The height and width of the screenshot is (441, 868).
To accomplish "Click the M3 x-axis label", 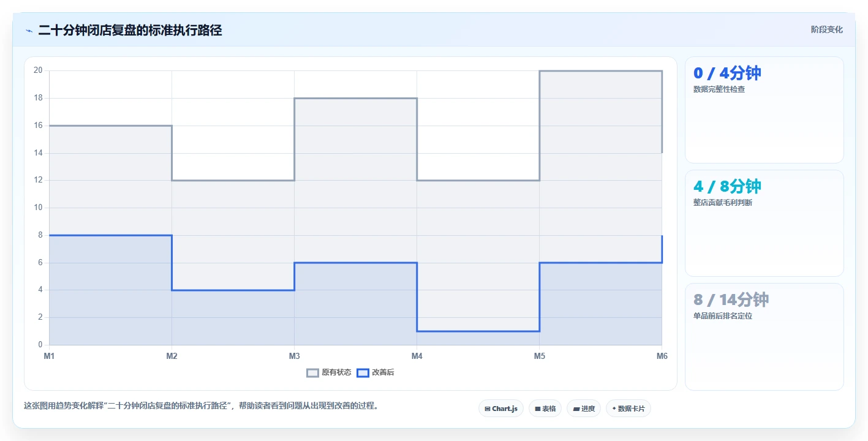I will [x=294, y=356].
